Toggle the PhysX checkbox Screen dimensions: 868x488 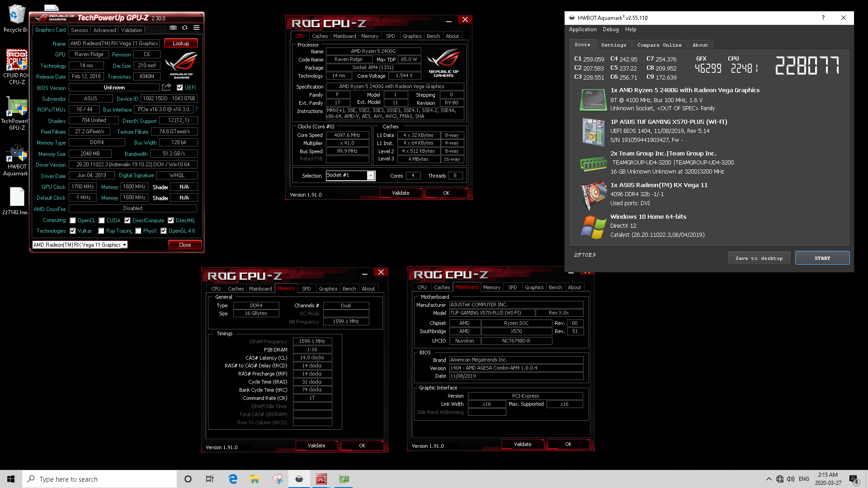click(138, 231)
